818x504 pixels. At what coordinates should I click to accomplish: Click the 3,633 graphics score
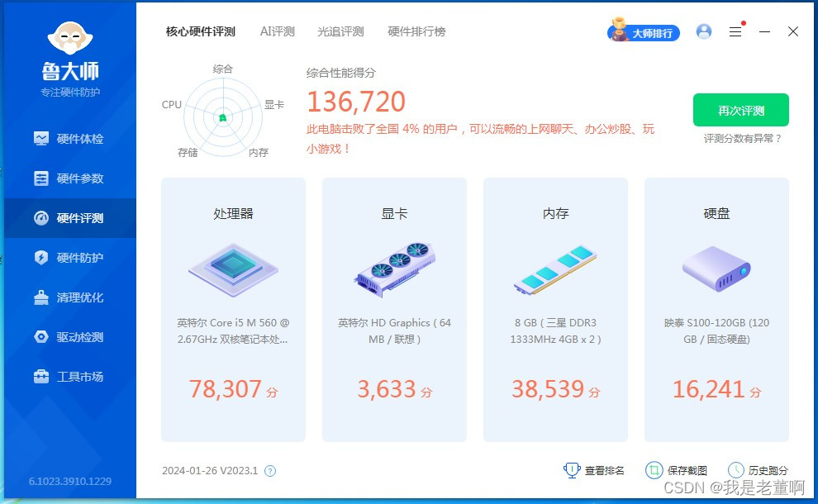[394, 389]
